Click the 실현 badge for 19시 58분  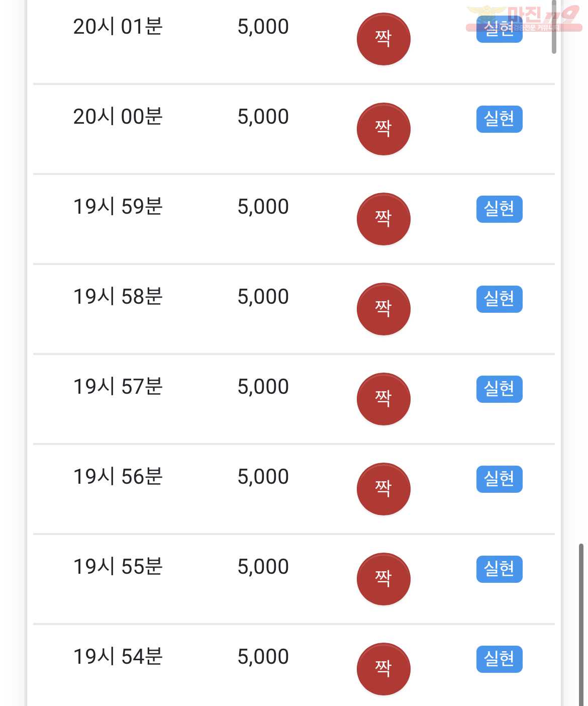(500, 299)
